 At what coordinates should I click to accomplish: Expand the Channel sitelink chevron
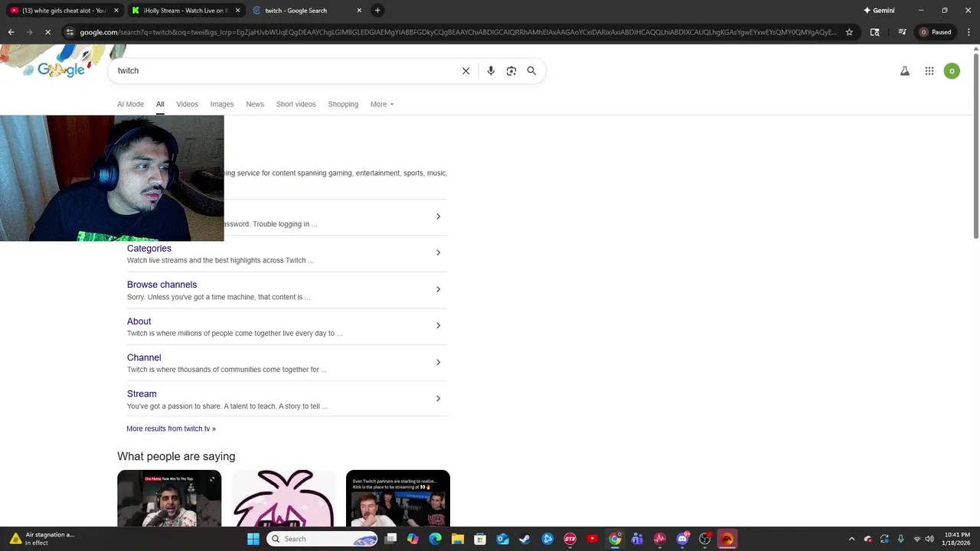[x=438, y=362]
